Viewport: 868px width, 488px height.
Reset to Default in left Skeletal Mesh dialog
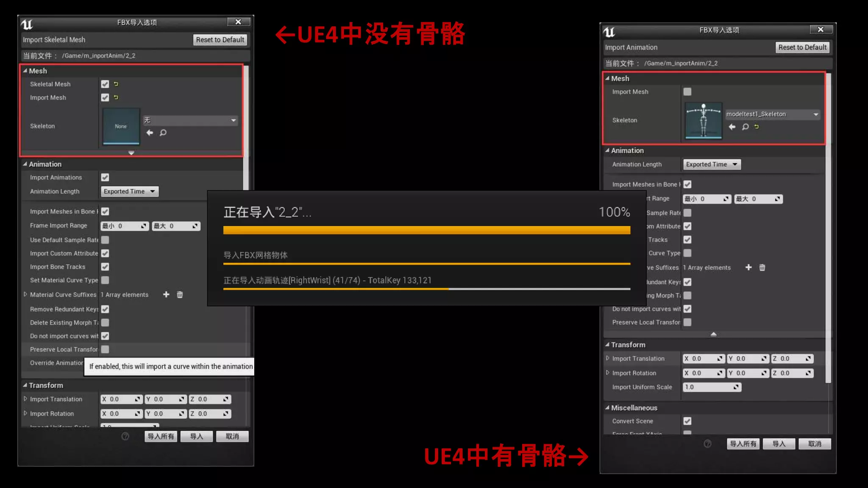click(x=220, y=39)
